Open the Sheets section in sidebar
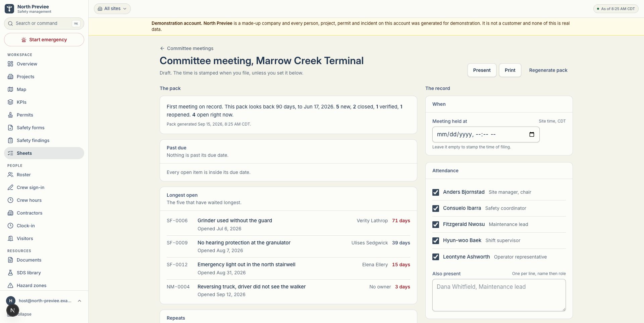644x323 pixels. [44, 153]
